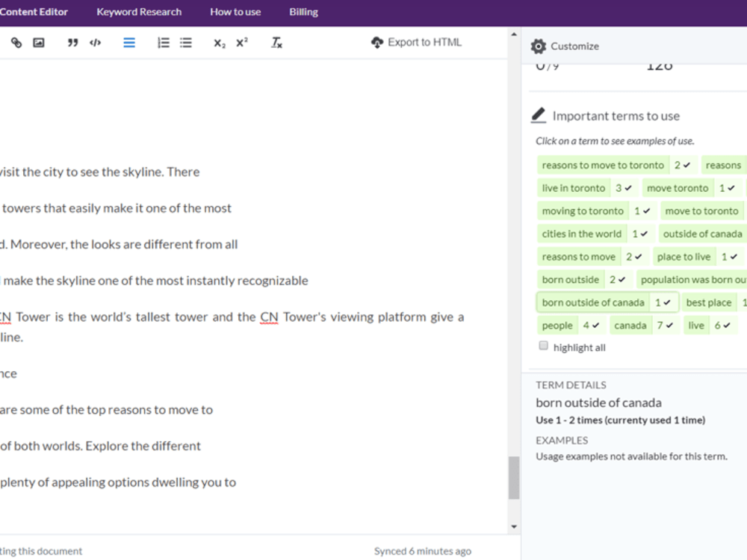This screenshot has height=560, width=747.
Task: Click 'Usage examples not available' message
Action: point(631,455)
